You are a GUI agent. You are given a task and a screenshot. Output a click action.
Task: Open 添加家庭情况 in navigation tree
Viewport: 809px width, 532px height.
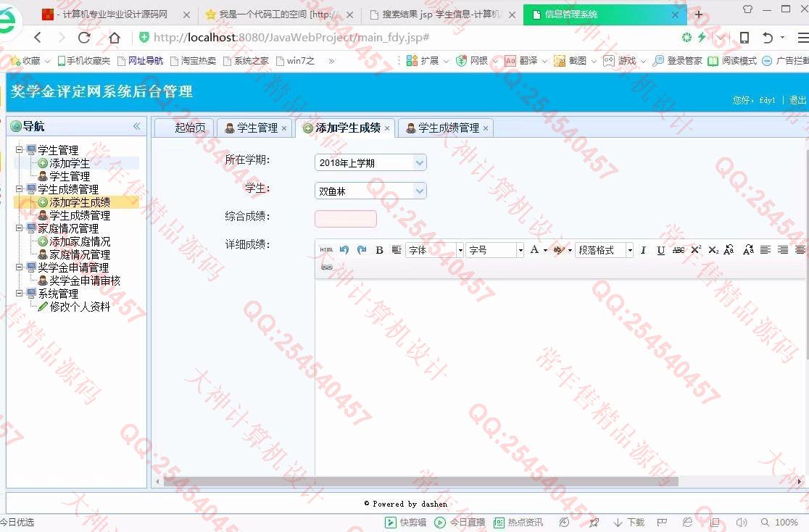tap(80, 241)
